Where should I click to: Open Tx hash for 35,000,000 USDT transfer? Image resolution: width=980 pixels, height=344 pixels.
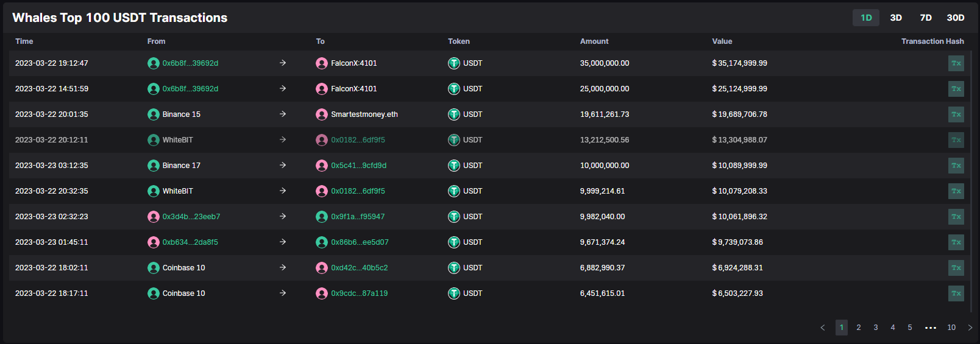tap(956, 63)
